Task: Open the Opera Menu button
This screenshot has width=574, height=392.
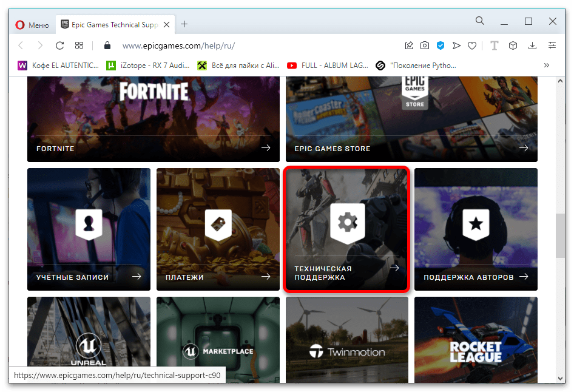Action: [32, 25]
